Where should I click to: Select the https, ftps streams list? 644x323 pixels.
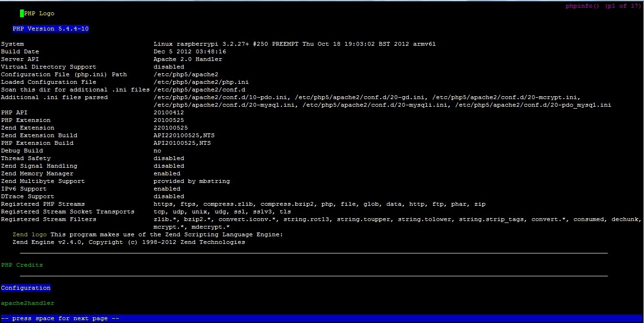coord(320,204)
